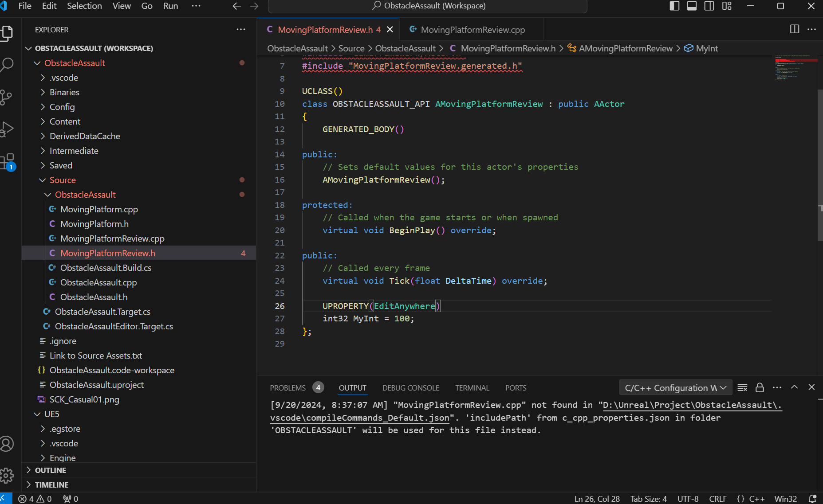
Task: Open the Source Control view
Action: [x=6, y=98]
